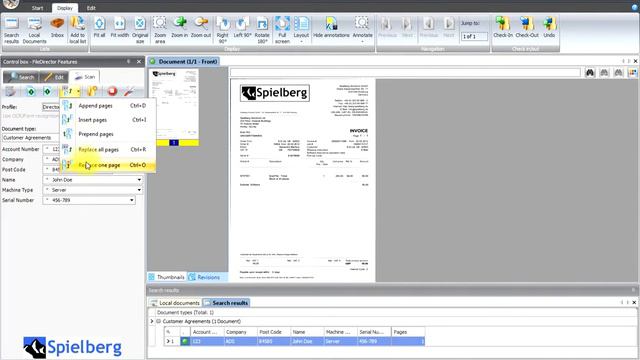Open scanner settings tools icon
Viewport: 640px width, 360px height.
(x=129, y=91)
